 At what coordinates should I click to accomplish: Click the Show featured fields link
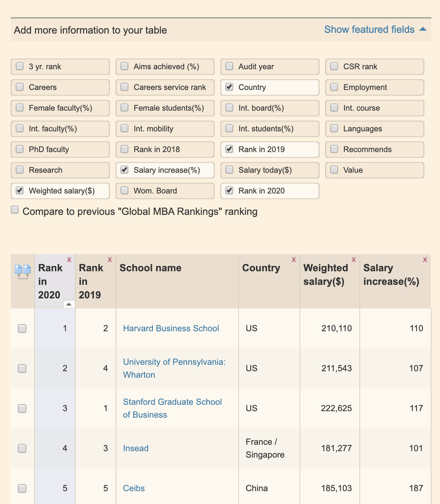(x=369, y=29)
